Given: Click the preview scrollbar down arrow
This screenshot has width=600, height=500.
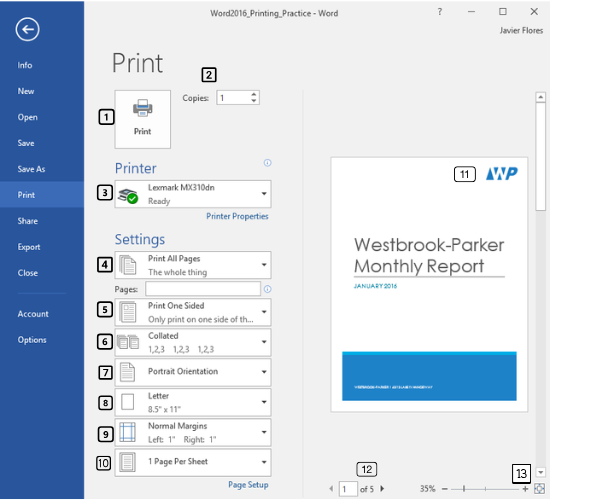Looking at the screenshot, I should 540,472.
